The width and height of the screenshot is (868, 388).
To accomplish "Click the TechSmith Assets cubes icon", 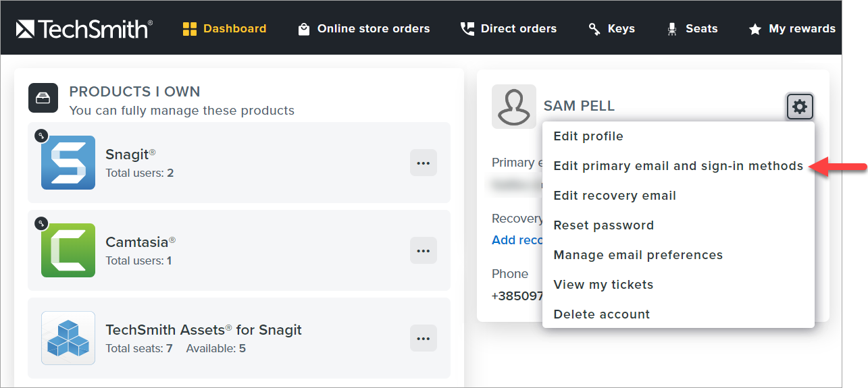I will 68,338.
